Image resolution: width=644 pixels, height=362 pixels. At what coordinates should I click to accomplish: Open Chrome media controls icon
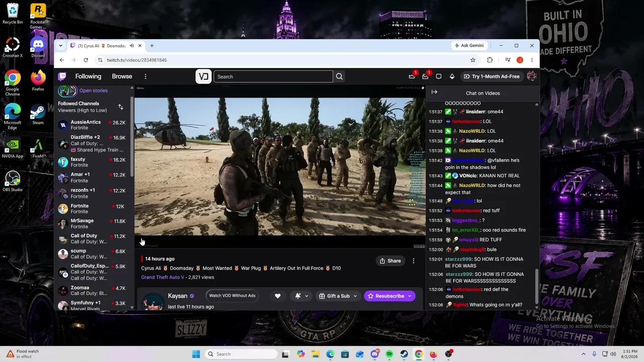[x=507, y=60]
